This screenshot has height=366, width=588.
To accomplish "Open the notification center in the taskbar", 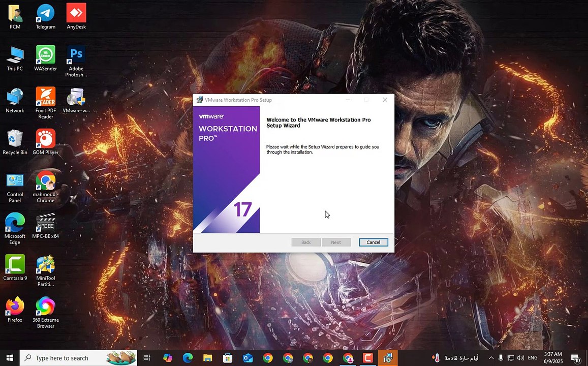I will pyautogui.click(x=575, y=358).
